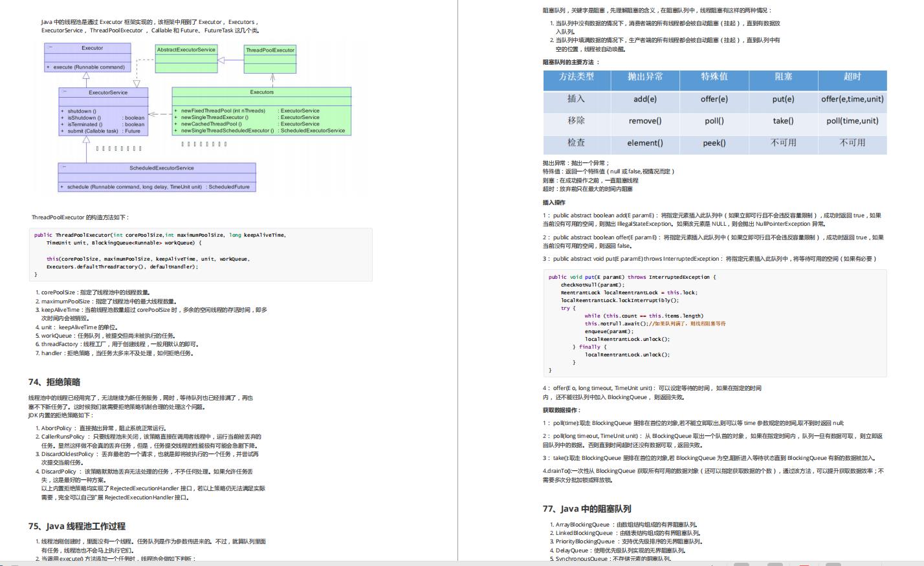
Task: Click the "1. corePoolSize" list item
Action: pyautogui.click(x=93, y=292)
